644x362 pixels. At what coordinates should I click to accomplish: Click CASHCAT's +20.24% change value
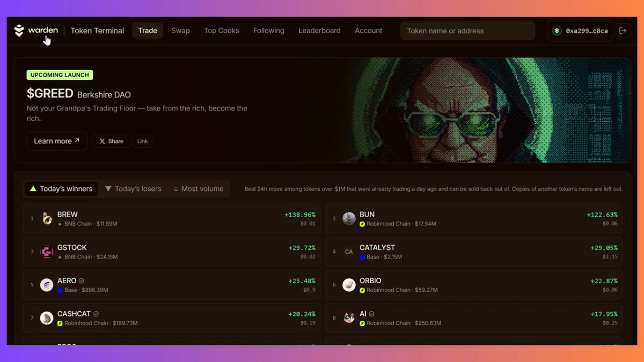(302, 314)
